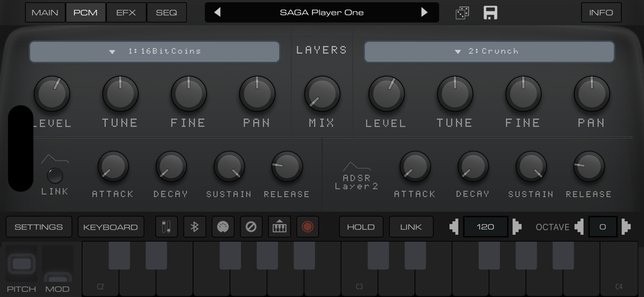The height and width of the screenshot is (297, 644).
Task: Click the piano keyboard icon
Action: click(279, 227)
